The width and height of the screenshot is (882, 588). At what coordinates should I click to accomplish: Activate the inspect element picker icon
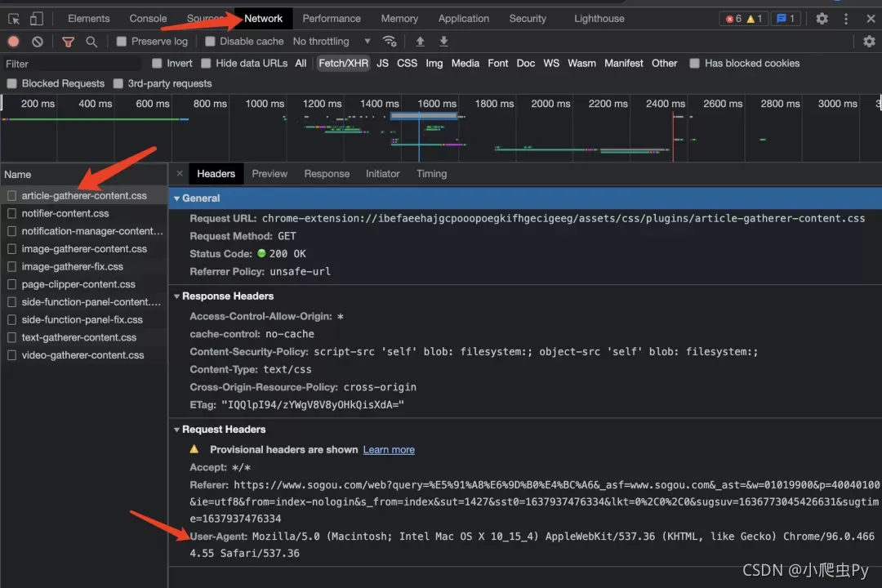14,19
